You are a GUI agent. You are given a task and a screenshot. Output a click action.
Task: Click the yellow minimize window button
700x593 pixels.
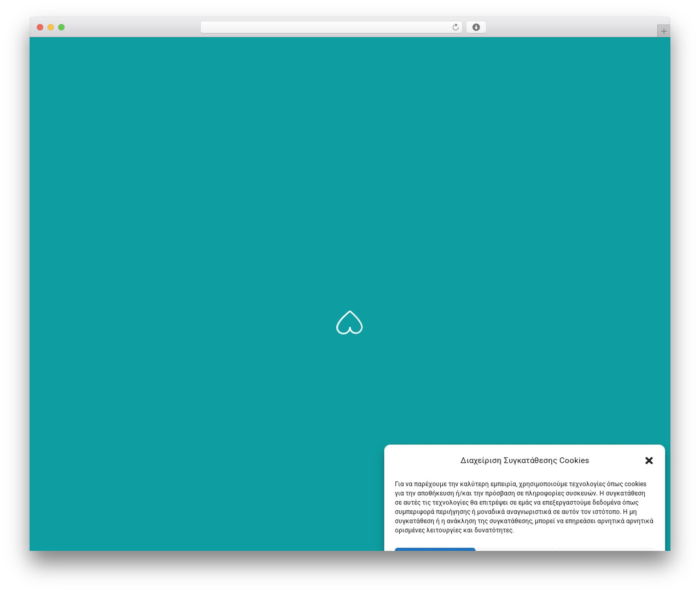tap(51, 27)
